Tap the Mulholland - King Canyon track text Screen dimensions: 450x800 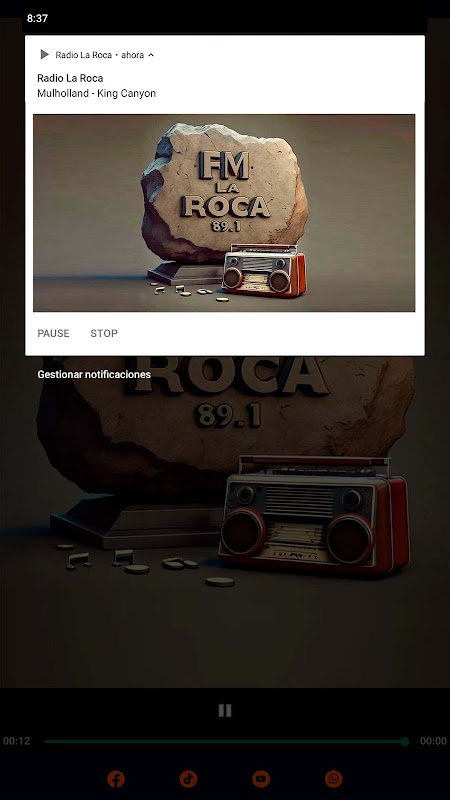96,93
